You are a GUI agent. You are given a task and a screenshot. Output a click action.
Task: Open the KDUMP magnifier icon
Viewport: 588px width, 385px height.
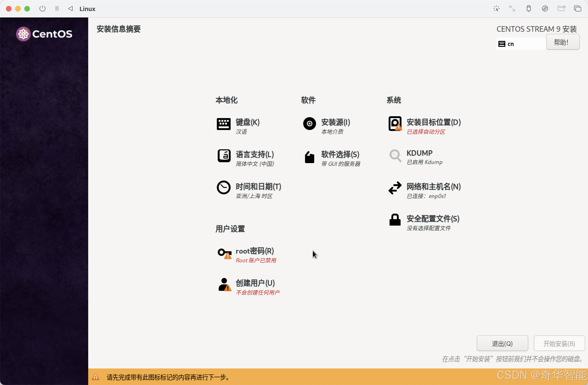(395, 156)
